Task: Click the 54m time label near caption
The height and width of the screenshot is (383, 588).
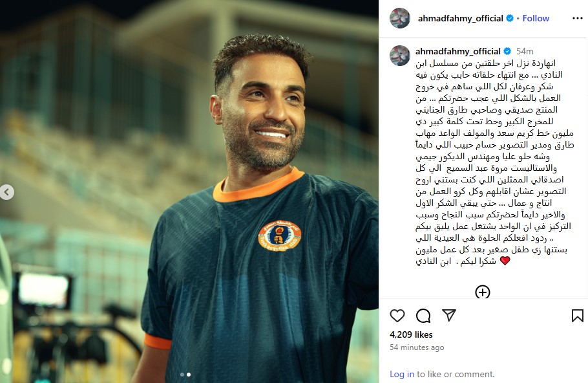Action: (x=525, y=52)
